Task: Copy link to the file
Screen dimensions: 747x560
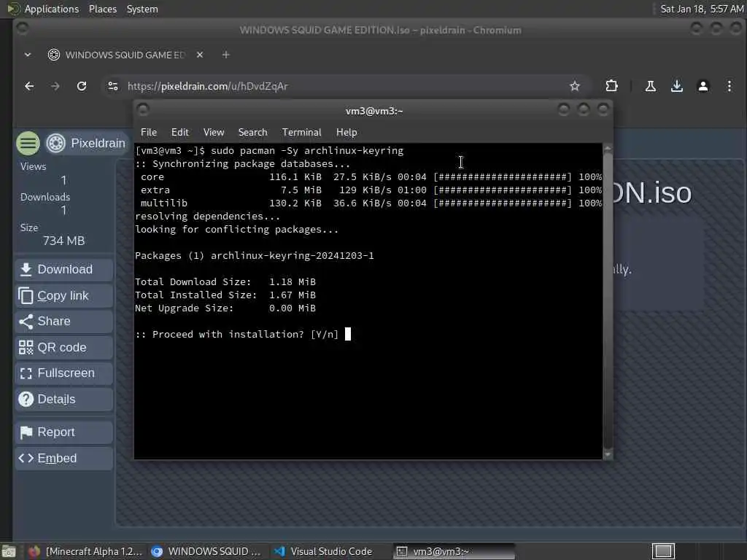Action: 64,296
